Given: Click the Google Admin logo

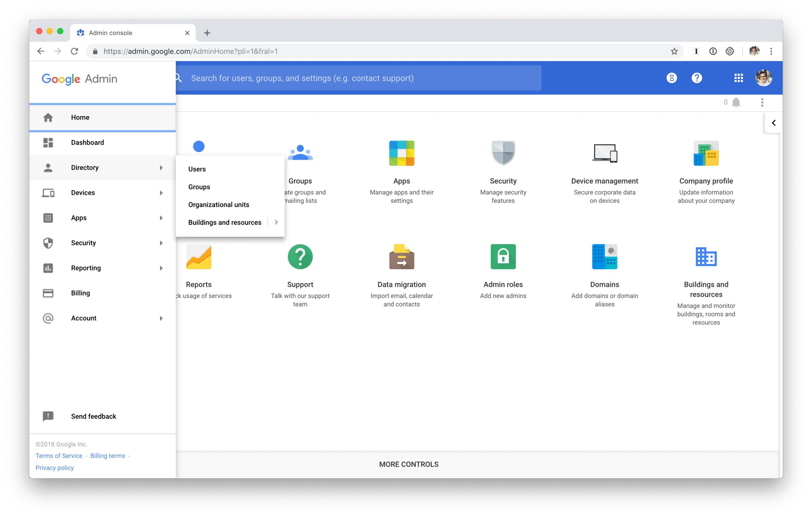Looking at the screenshot, I should point(79,79).
